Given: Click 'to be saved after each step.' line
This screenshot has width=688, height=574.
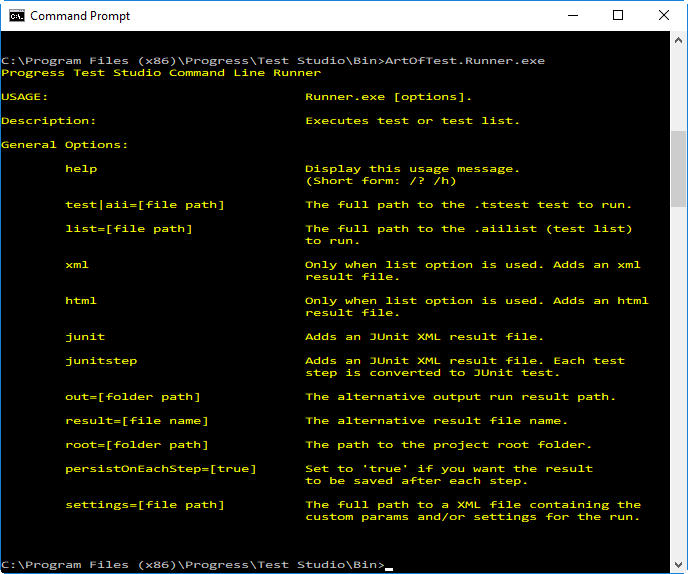Looking at the screenshot, I should pos(416,481).
